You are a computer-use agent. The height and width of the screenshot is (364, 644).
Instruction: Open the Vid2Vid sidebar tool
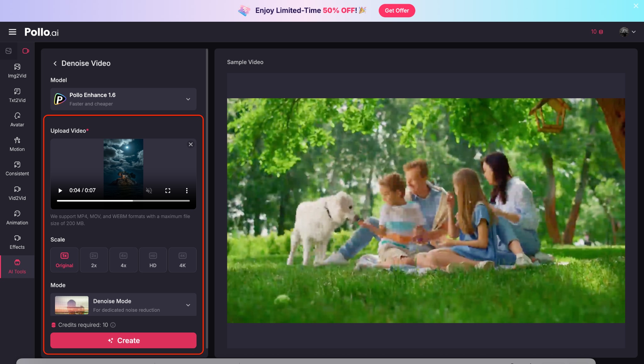17,193
